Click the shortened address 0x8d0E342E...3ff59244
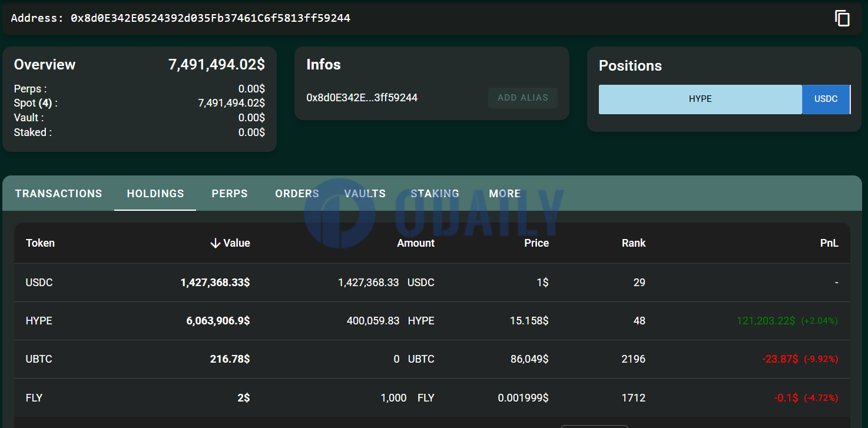Image resolution: width=868 pixels, height=428 pixels. pyautogui.click(x=362, y=98)
